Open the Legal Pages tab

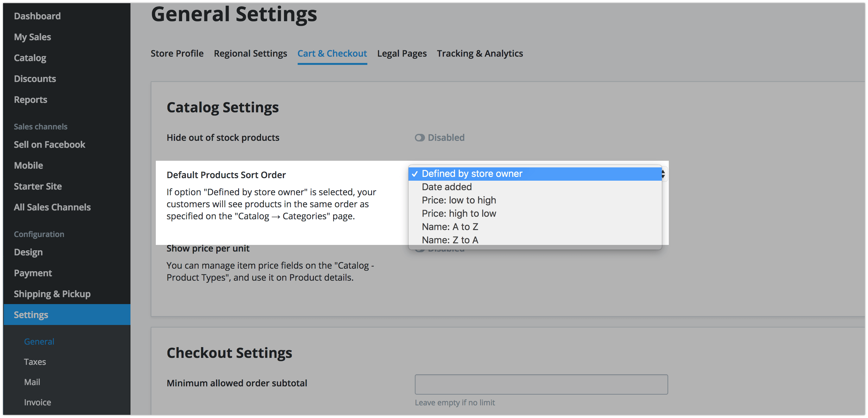point(402,53)
